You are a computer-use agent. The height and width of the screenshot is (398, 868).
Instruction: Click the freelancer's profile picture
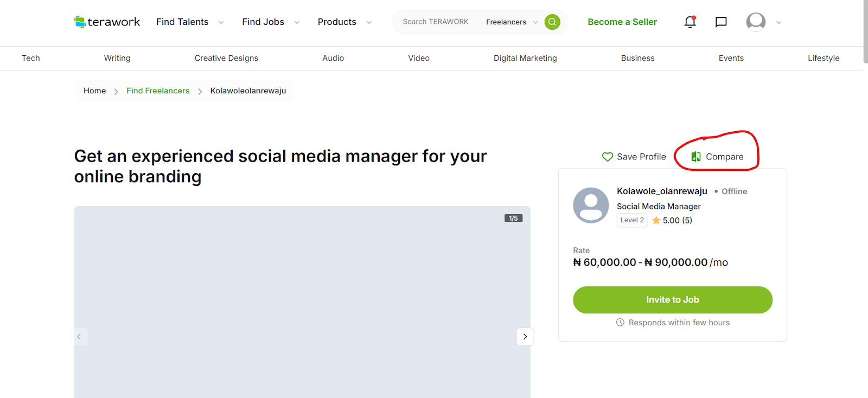591,206
